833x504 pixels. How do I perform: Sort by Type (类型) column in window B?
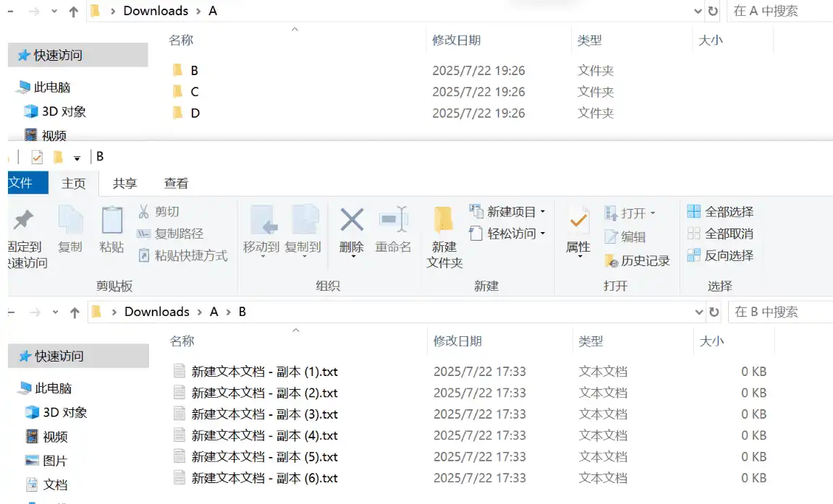[591, 341]
